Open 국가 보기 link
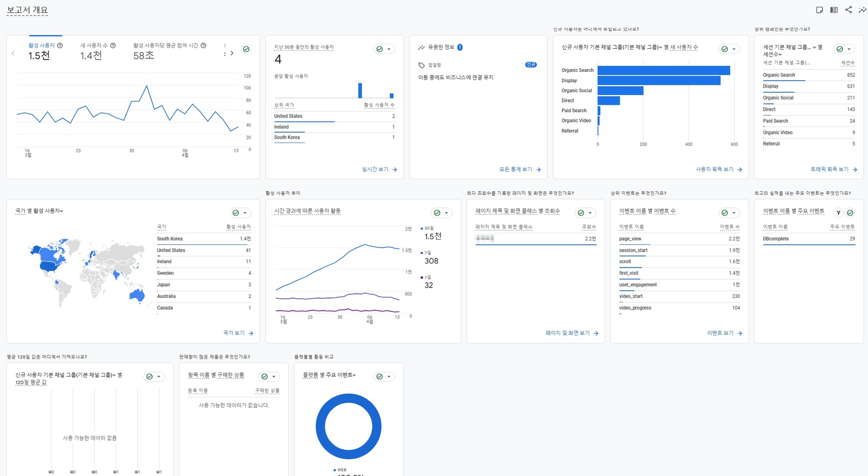This screenshot has height=476, width=868. tap(238, 333)
